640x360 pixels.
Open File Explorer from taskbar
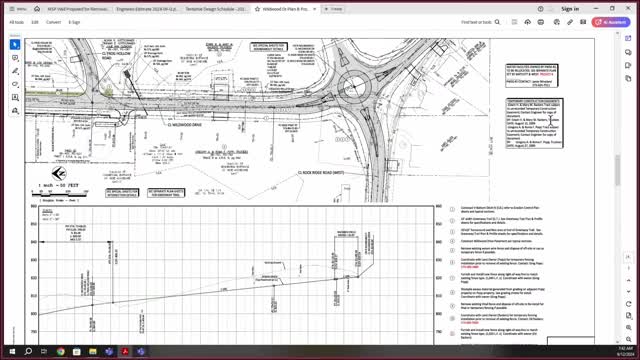(93, 351)
